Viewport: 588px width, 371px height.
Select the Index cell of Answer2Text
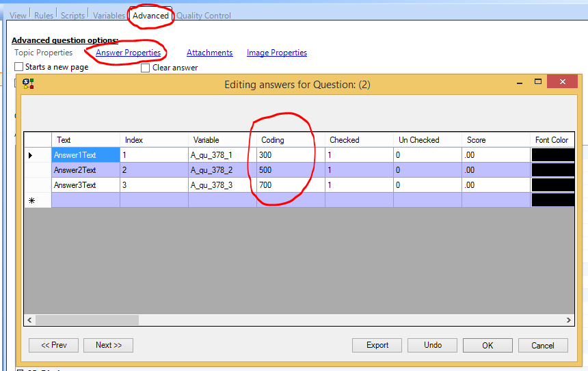tap(154, 169)
